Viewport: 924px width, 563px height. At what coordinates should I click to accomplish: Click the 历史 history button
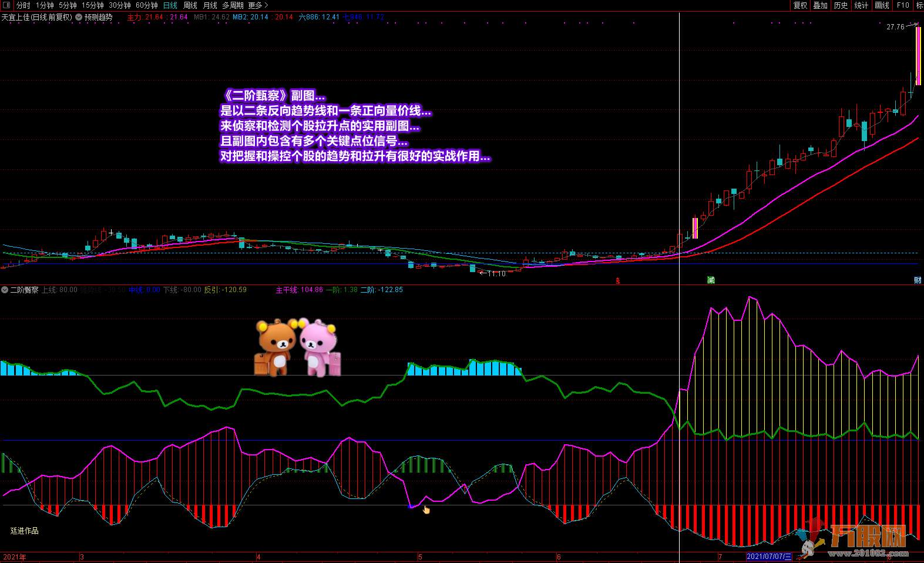pos(841,5)
